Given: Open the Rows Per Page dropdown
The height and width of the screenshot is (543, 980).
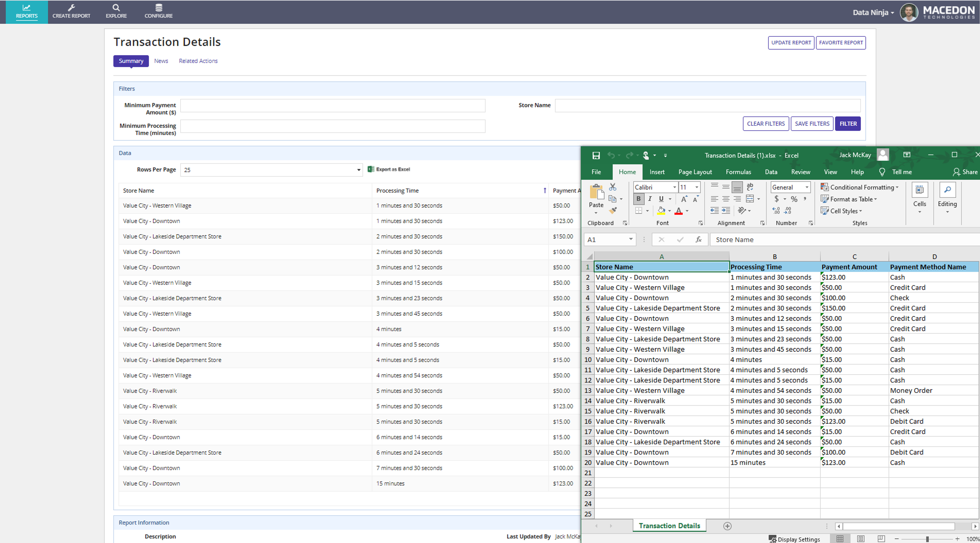Looking at the screenshot, I should tap(271, 170).
